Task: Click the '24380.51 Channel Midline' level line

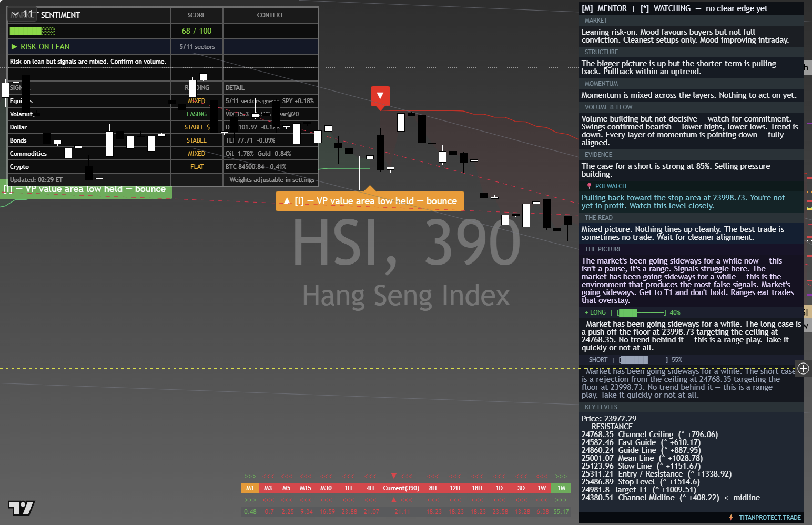Action: (671, 498)
